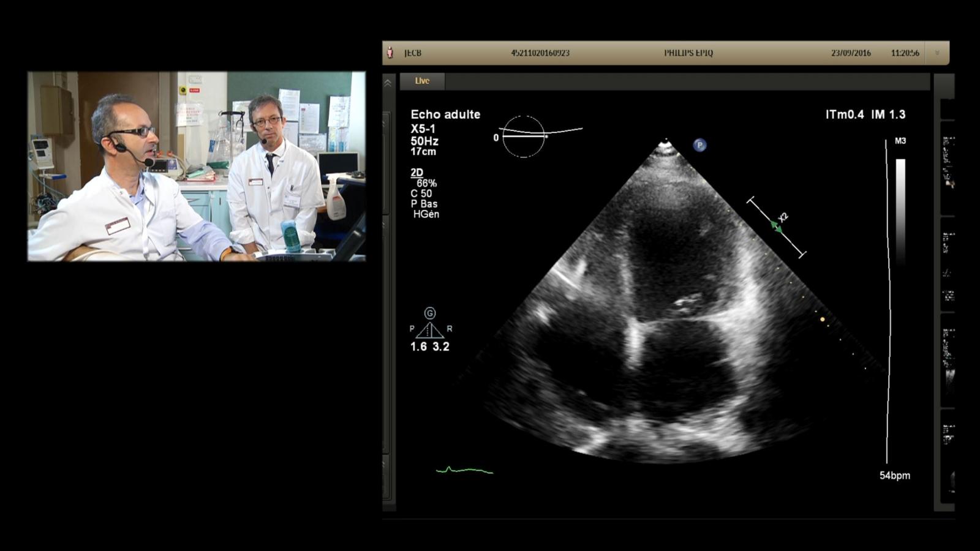Click the blue P orientation marker
The width and height of the screenshot is (980, 551).
pyautogui.click(x=699, y=145)
